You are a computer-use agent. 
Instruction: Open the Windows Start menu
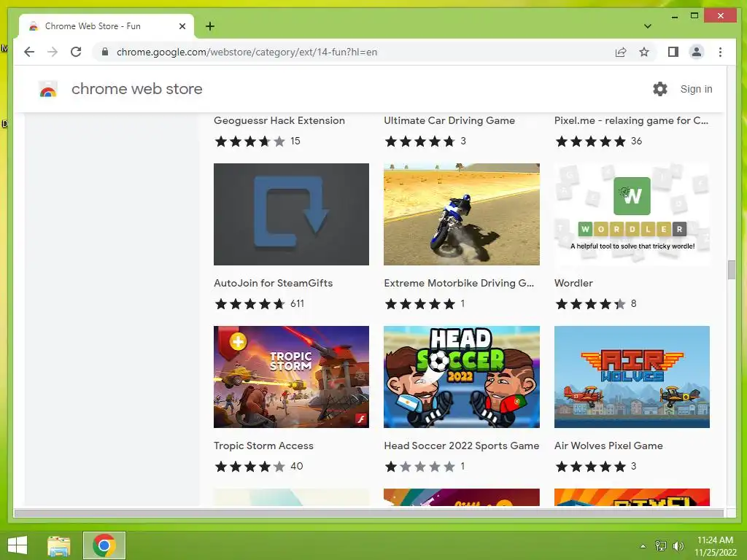18,545
